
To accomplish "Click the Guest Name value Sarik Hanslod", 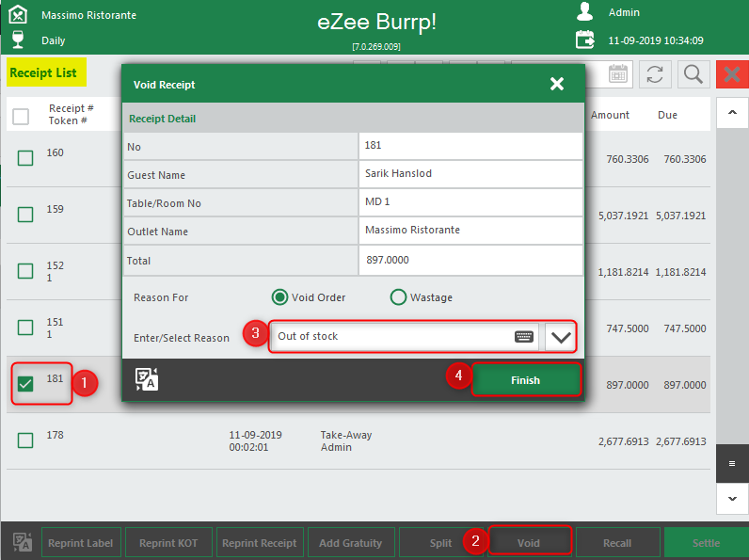I will point(470,174).
